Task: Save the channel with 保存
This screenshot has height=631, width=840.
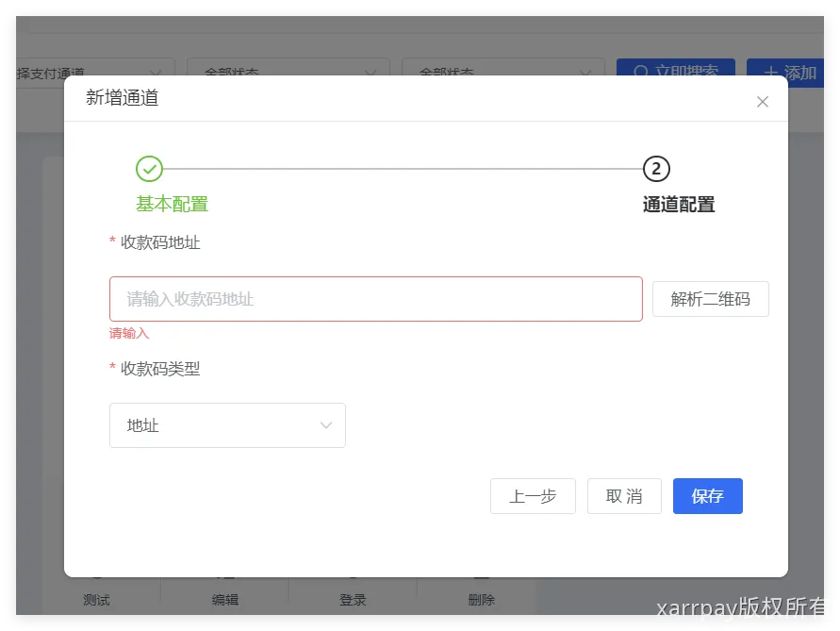Action: click(707, 496)
